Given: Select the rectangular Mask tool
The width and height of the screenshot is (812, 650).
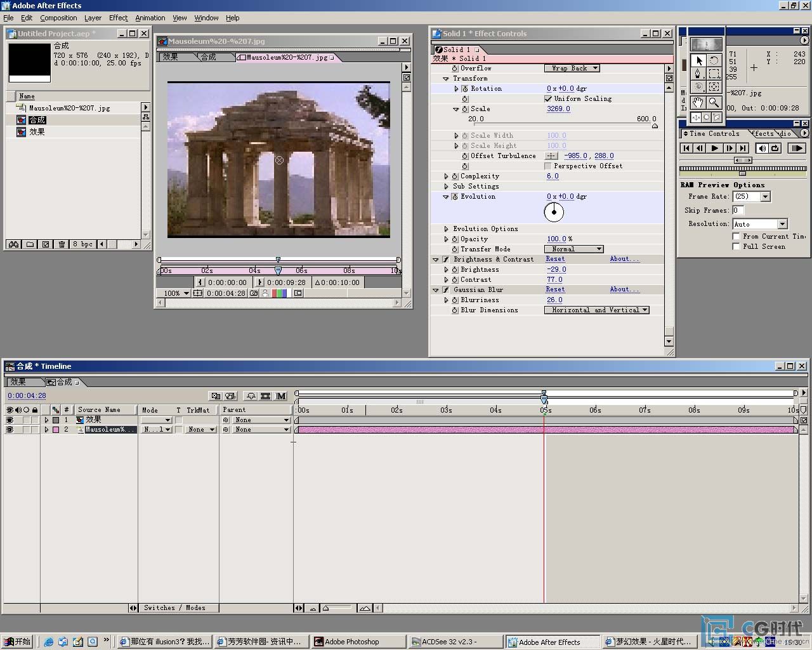Looking at the screenshot, I should click(714, 74).
